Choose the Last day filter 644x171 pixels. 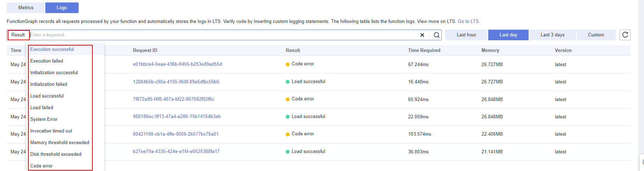508,35
